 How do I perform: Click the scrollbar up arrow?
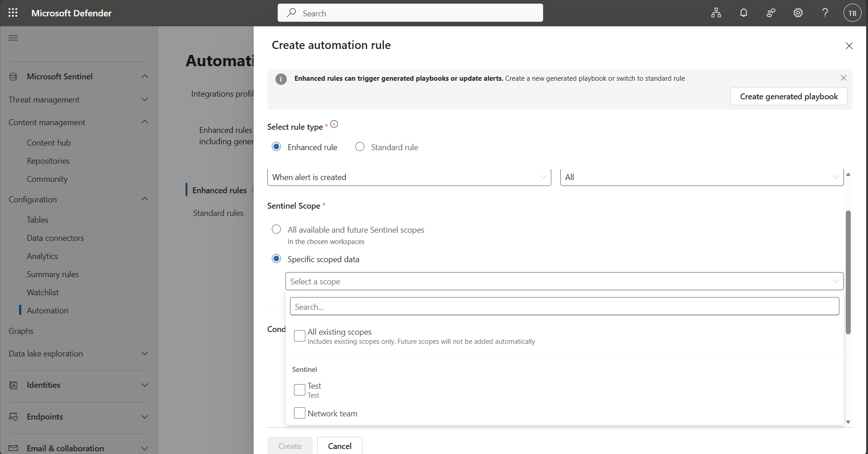click(848, 175)
